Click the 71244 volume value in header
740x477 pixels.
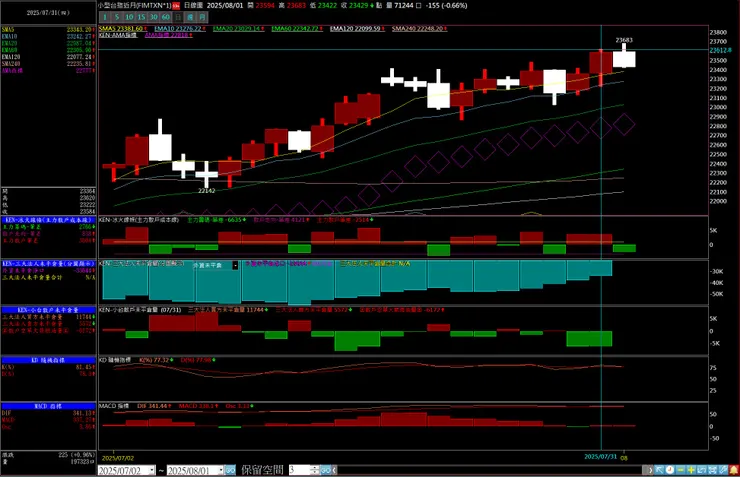point(404,6)
